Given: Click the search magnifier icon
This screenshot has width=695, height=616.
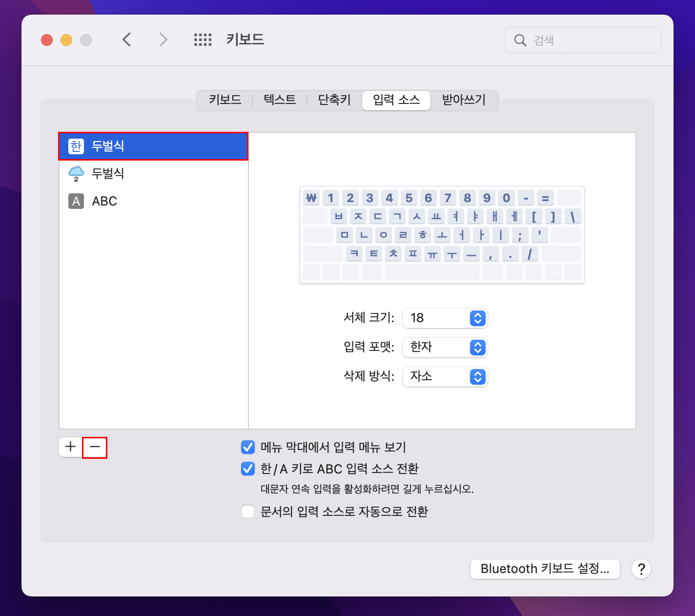Looking at the screenshot, I should click(520, 40).
